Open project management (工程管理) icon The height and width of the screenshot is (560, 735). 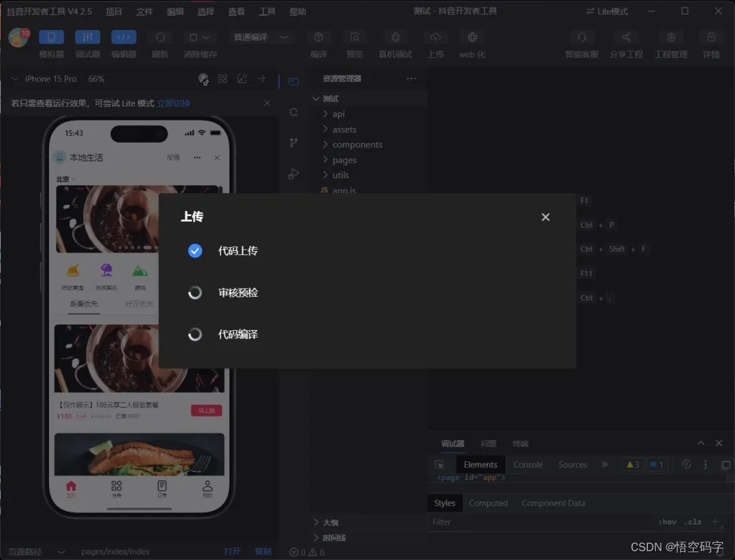671,37
